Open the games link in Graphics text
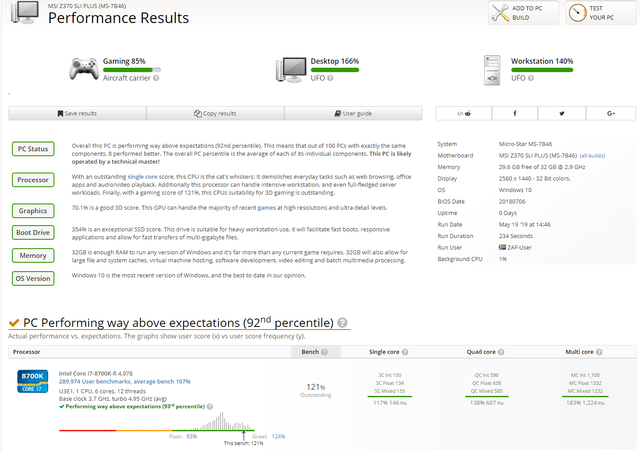640x453 pixels. [267, 208]
